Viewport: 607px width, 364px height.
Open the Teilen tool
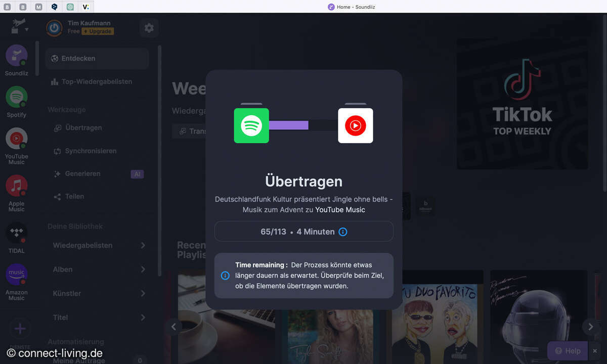69,196
